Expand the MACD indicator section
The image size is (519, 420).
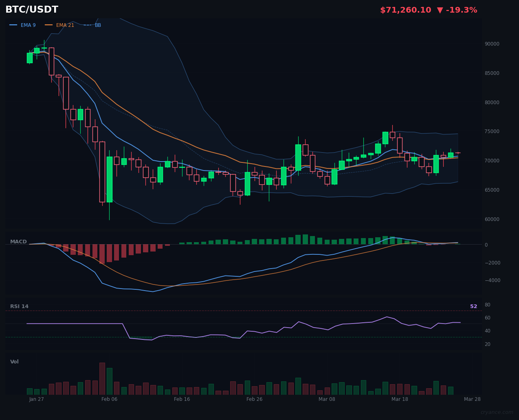click(x=18, y=241)
